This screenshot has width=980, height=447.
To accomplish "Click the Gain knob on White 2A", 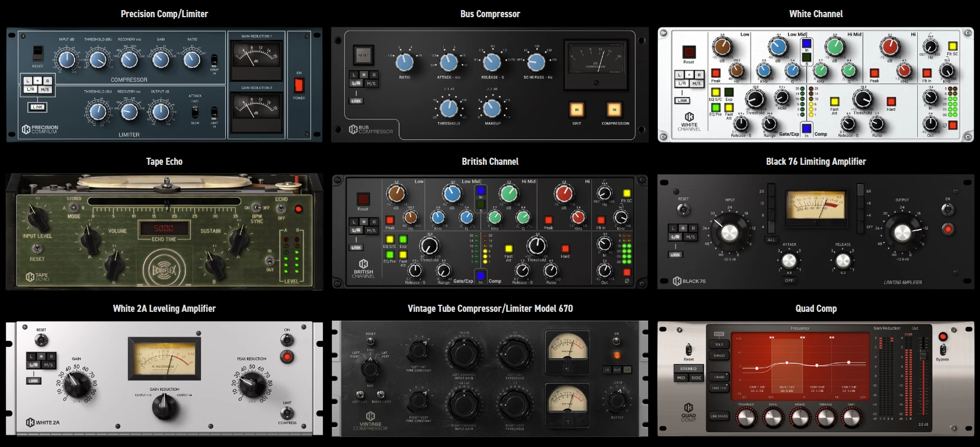I will [77, 386].
